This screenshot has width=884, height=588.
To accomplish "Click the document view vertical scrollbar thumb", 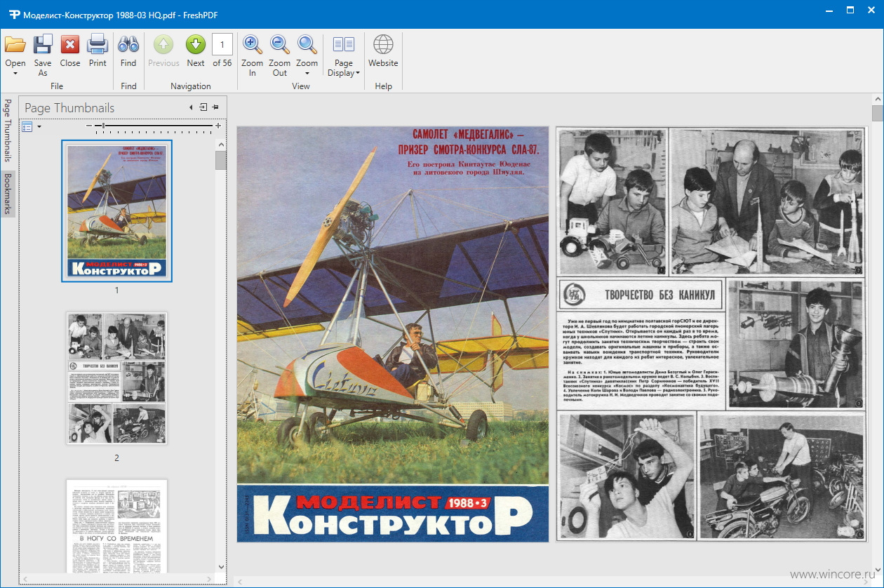I will [878, 113].
